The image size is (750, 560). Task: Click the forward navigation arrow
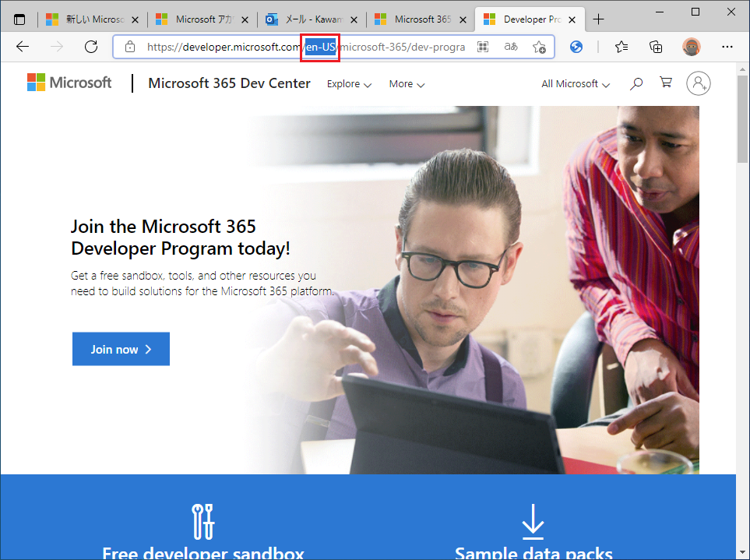(x=57, y=47)
